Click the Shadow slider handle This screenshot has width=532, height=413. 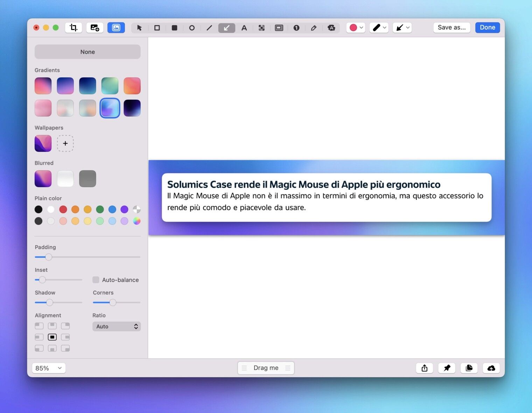click(x=50, y=302)
